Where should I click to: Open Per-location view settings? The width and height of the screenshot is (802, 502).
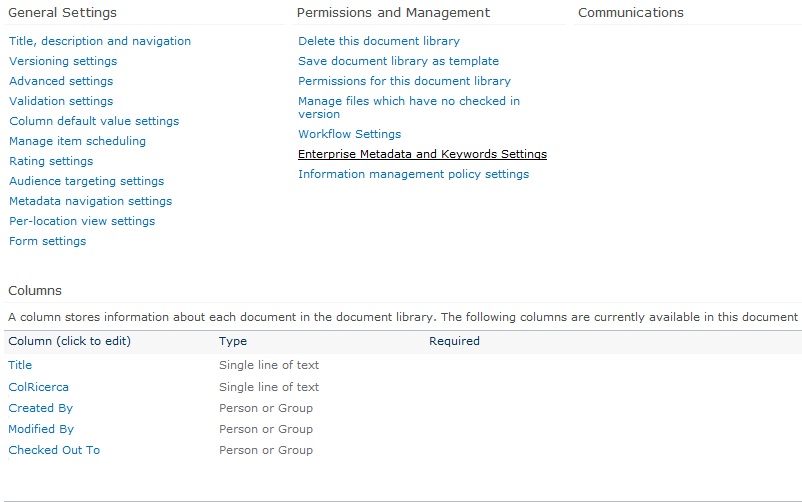click(82, 221)
